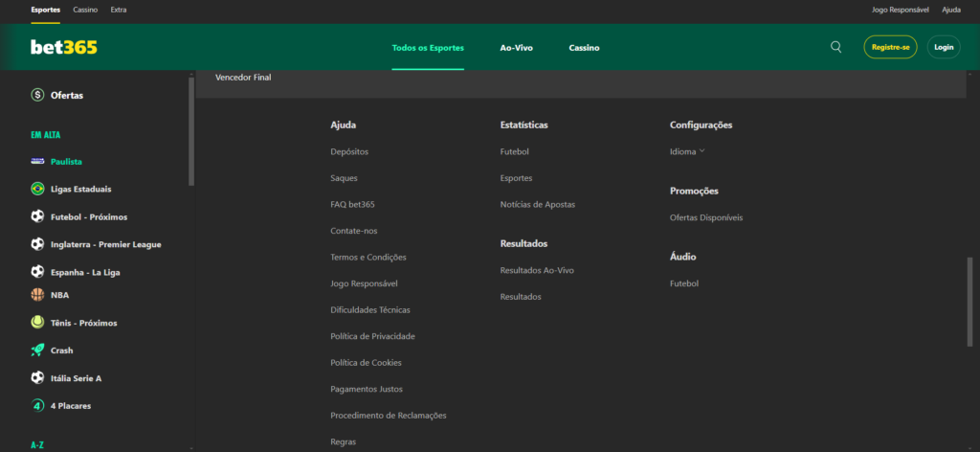The height and width of the screenshot is (452, 980).
Task: Select Inglaterra - Premier League in sidebar
Action: pos(105,244)
